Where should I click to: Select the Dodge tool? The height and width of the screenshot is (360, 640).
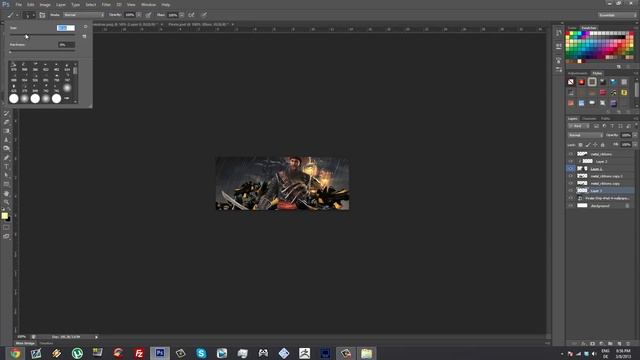[x=7, y=149]
